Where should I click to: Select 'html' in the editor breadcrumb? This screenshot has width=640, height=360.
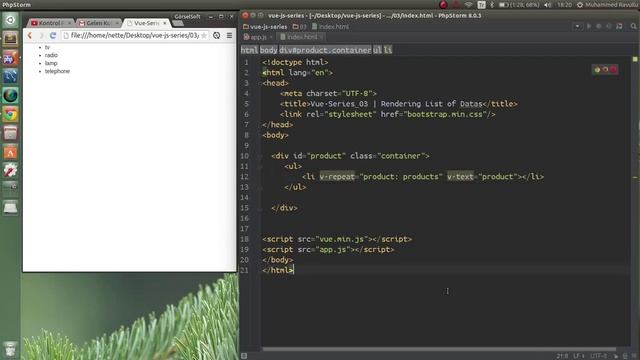pos(249,50)
